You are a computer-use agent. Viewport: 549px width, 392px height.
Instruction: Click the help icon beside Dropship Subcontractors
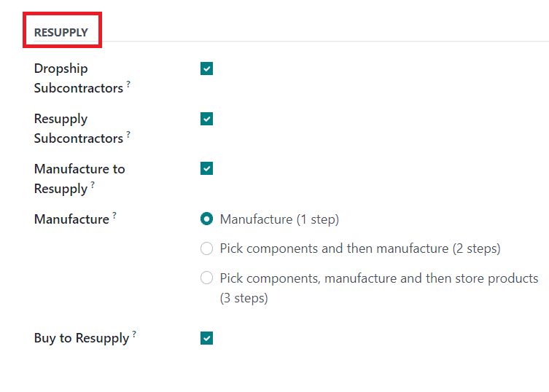pos(128,85)
